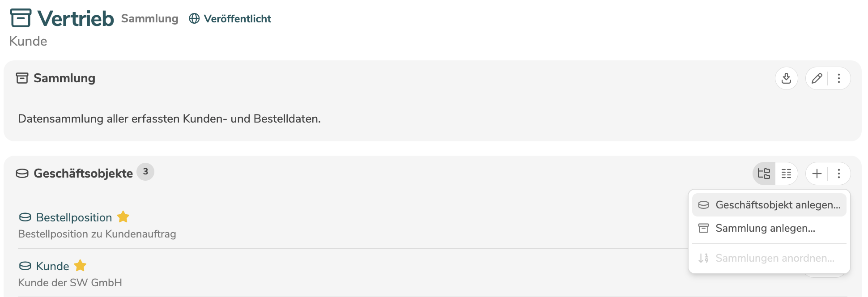Click the database icon next to Geschäftsobjekte
The width and height of the screenshot is (868, 297).
click(x=23, y=172)
